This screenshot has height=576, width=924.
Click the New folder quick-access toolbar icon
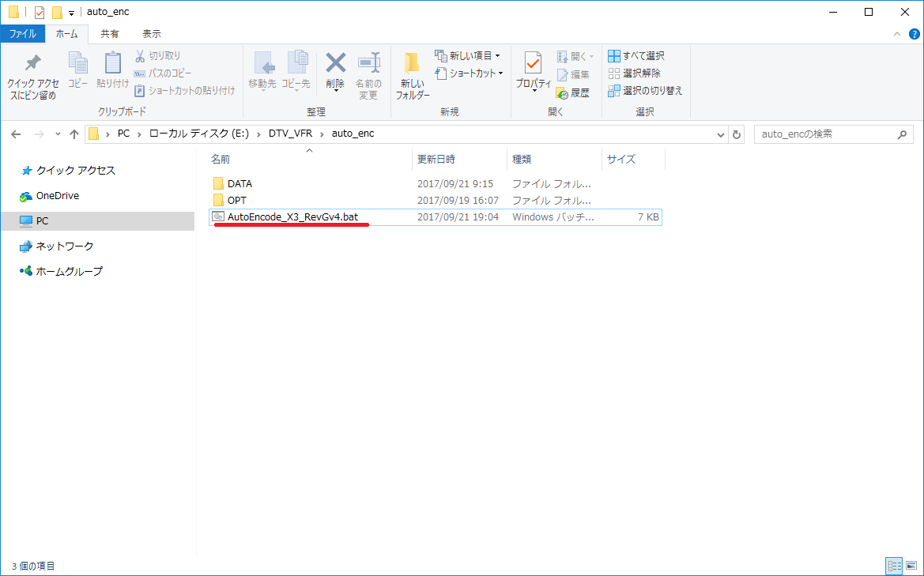pyautogui.click(x=57, y=12)
